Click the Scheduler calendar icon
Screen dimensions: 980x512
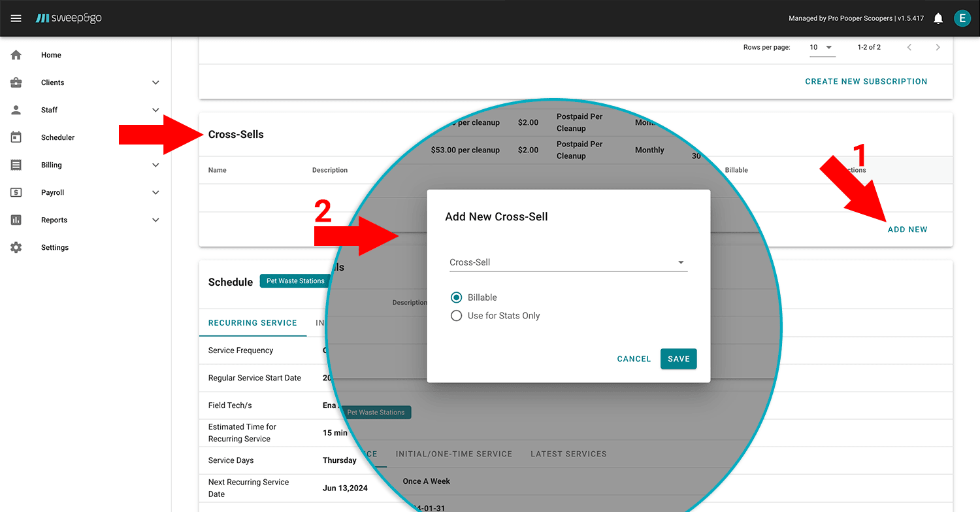[16, 137]
